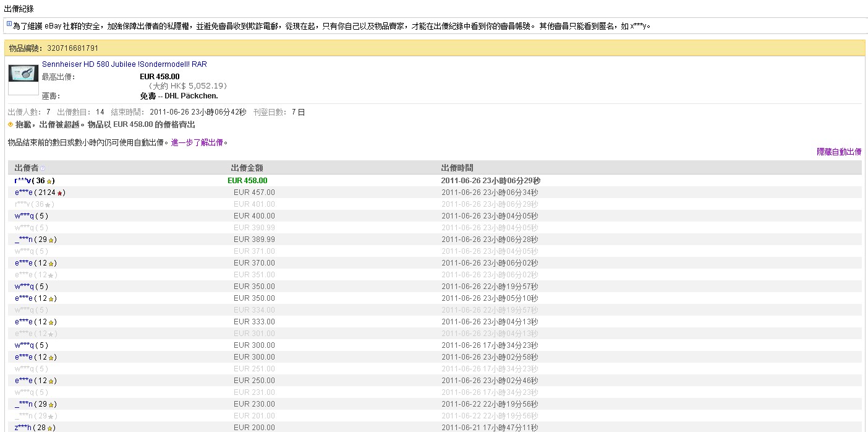The image size is (868, 432).
Task: Open bidder z***h (28) profile
Action: click(x=23, y=428)
